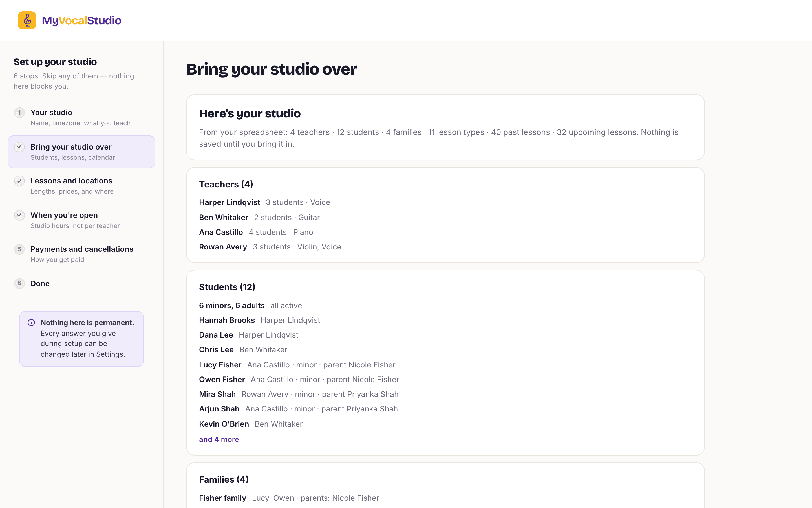Expand the student list with and 4 more
Screen dimensions: 812x508
coord(219,439)
